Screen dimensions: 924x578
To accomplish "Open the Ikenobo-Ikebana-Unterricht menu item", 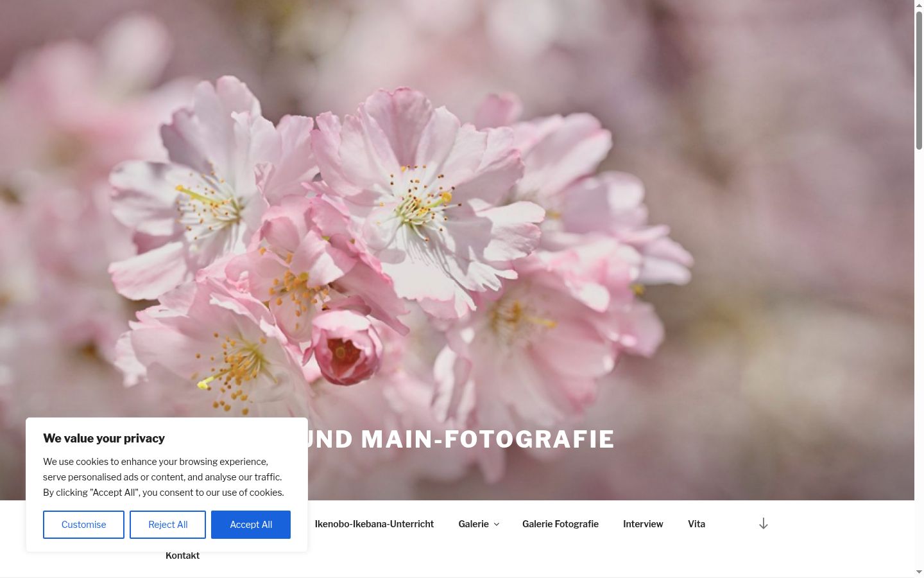I will (x=374, y=524).
